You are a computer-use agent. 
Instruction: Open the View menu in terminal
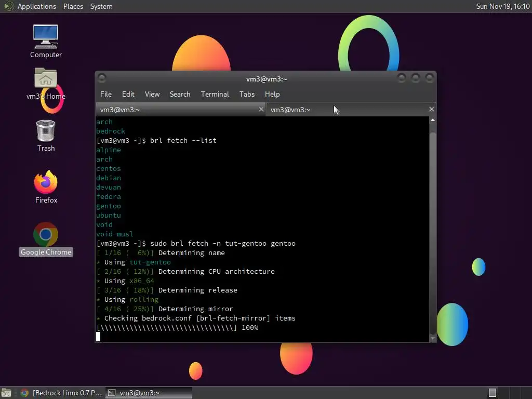click(152, 95)
